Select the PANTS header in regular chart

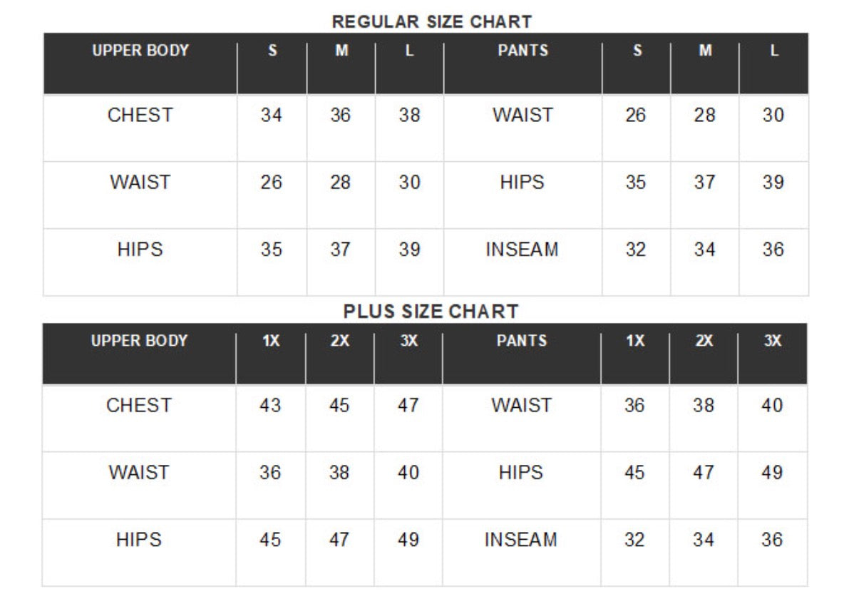pyautogui.click(x=523, y=50)
